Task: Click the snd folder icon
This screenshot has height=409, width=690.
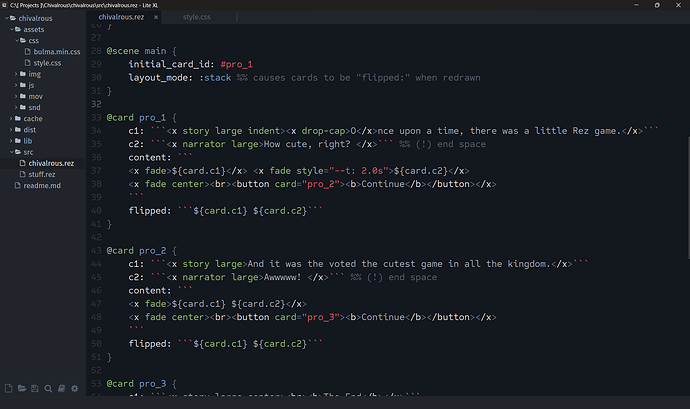Action: 23,107
